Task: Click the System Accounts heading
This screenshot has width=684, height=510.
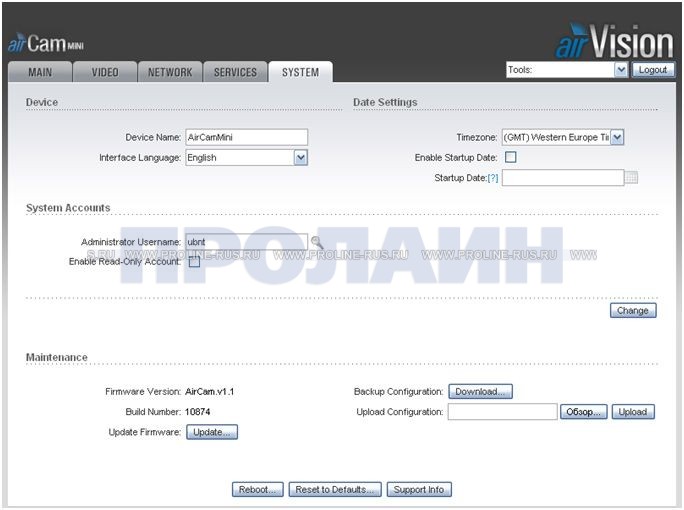Action: click(68, 208)
